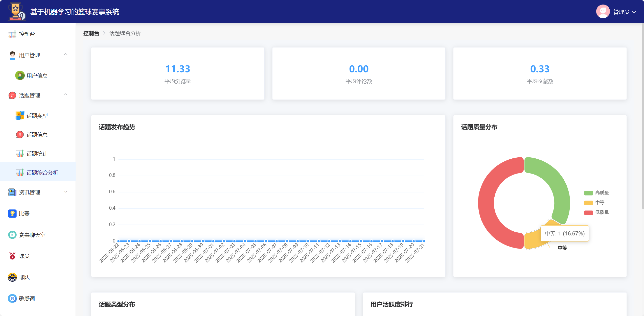Image resolution: width=644 pixels, height=316 pixels.
Task: Open the 控制台 menu item
Action: (38, 34)
